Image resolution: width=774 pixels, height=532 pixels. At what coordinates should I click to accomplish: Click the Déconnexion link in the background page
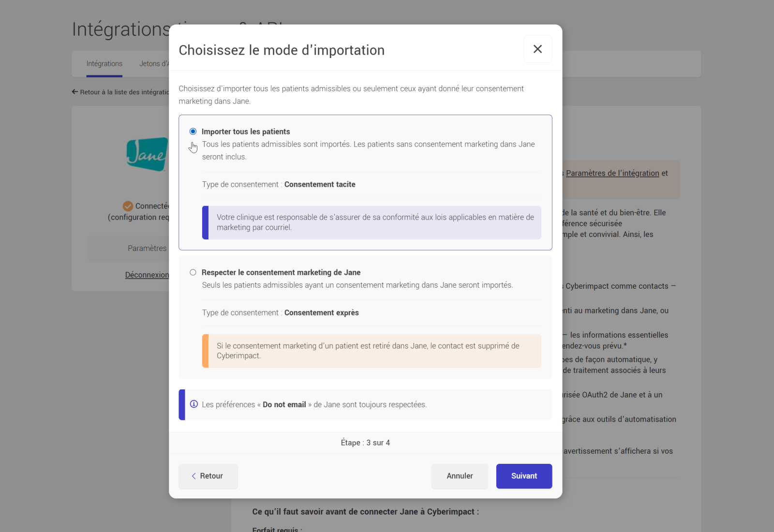pos(147,275)
